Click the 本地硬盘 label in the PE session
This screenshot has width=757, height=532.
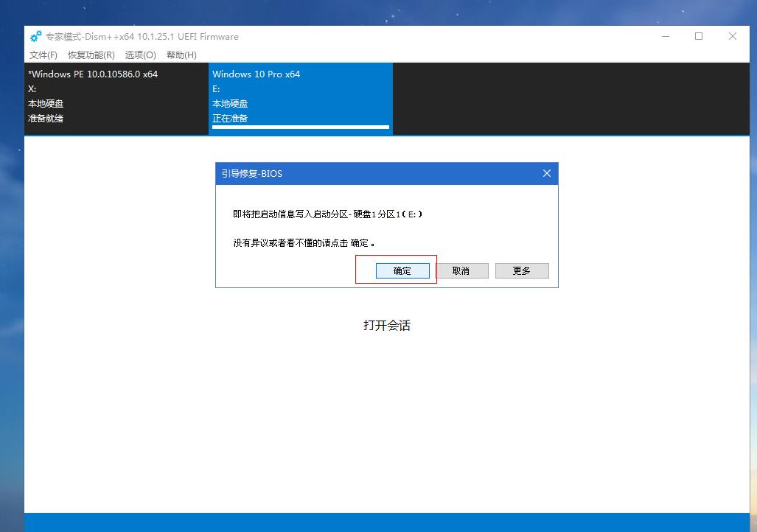(x=46, y=103)
